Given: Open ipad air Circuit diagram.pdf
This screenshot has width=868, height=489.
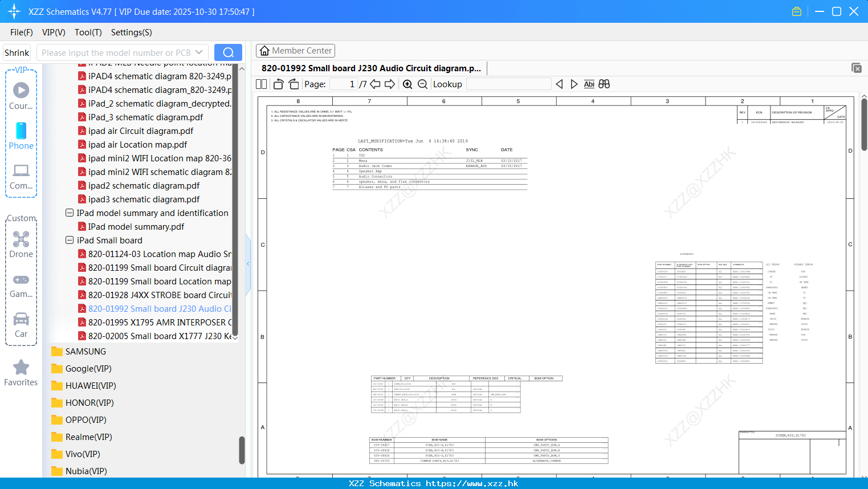Looking at the screenshot, I should point(136,131).
